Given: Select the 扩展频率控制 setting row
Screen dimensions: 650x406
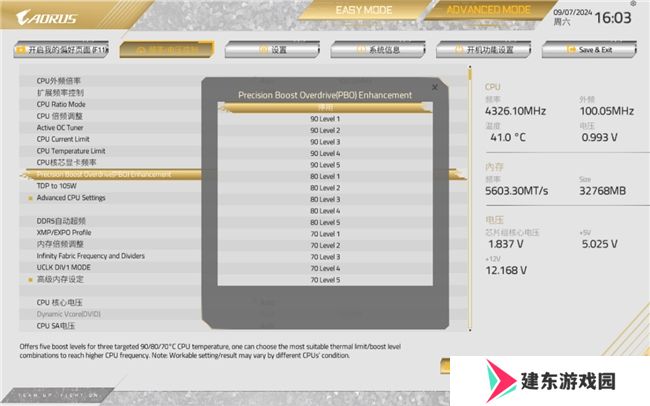Looking at the screenshot, I should point(111,92).
